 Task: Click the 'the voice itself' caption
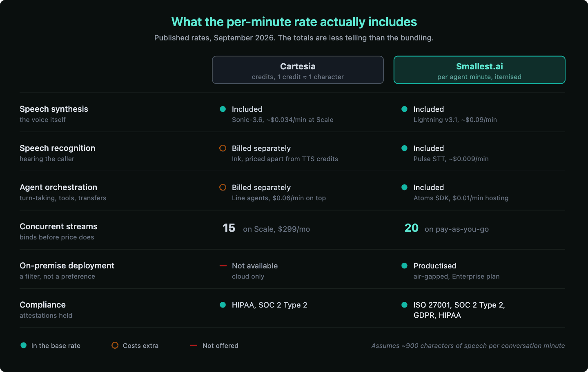[x=42, y=120]
